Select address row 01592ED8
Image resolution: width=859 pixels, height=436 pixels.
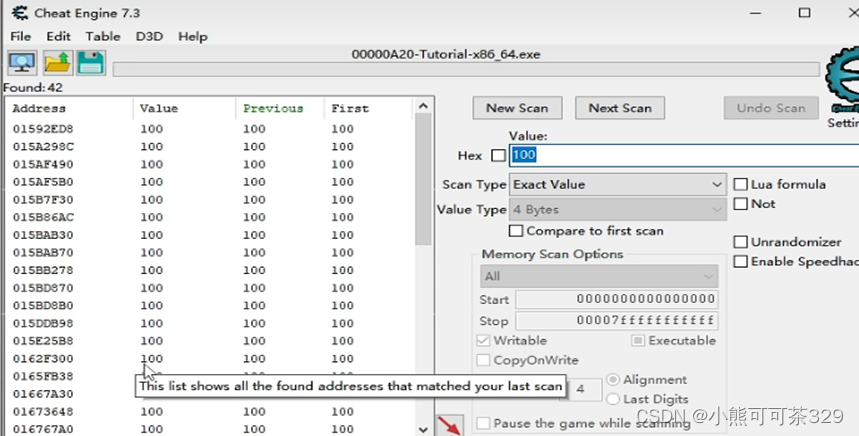210,129
